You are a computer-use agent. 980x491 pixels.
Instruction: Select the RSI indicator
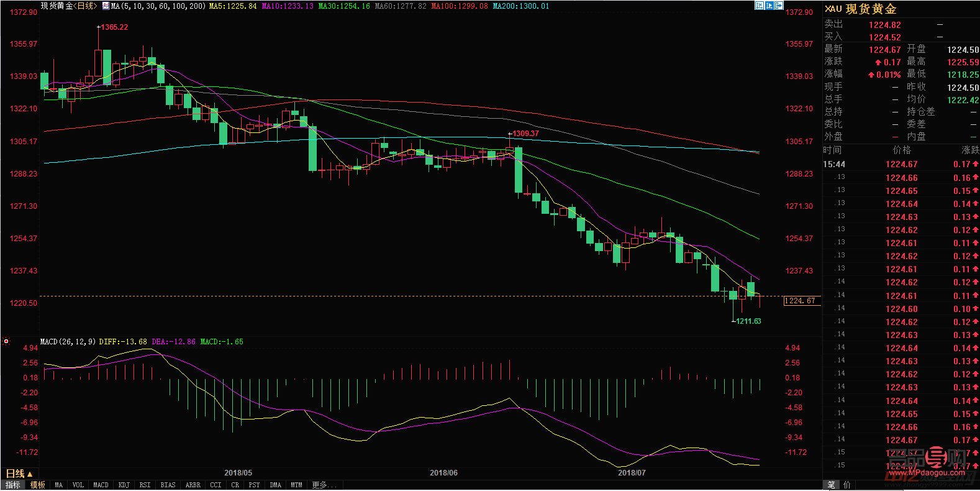pyautogui.click(x=145, y=485)
